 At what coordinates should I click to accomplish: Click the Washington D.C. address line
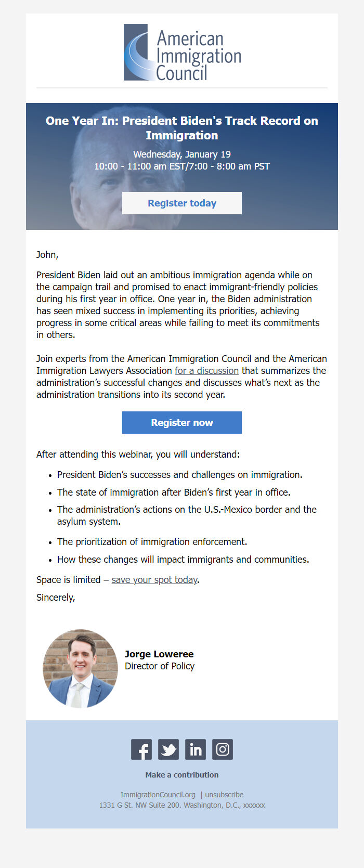point(182,805)
